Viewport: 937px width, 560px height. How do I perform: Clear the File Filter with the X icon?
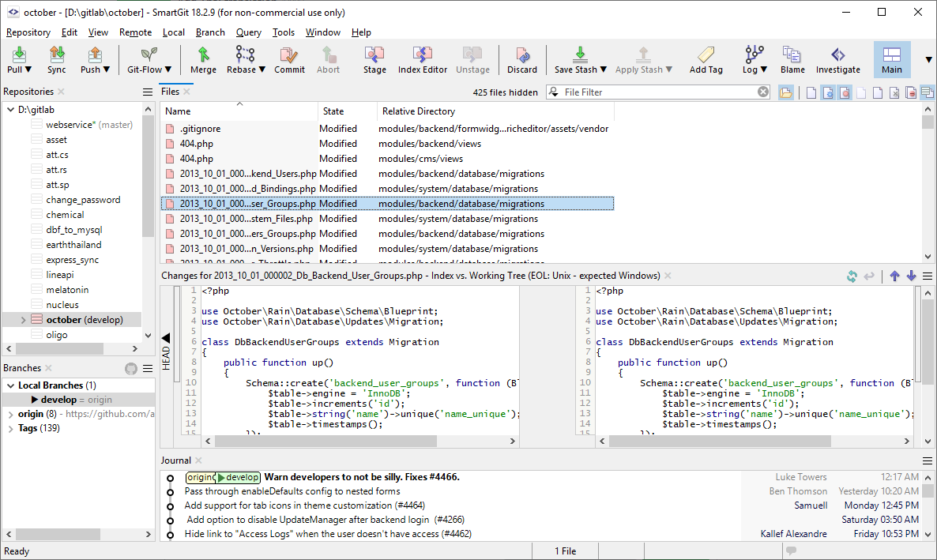tap(763, 92)
